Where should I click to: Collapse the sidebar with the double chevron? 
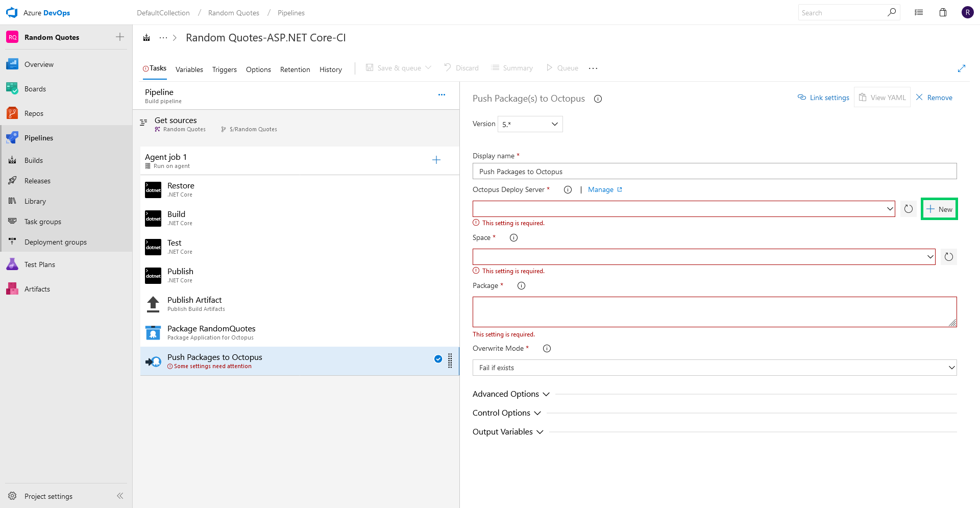click(x=120, y=496)
